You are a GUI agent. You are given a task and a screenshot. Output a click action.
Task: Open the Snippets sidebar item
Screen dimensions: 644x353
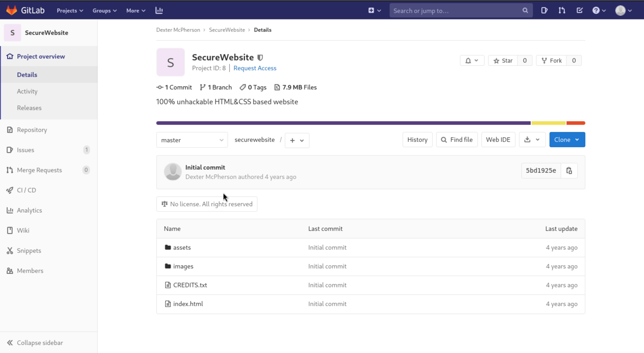click(29, 251)
